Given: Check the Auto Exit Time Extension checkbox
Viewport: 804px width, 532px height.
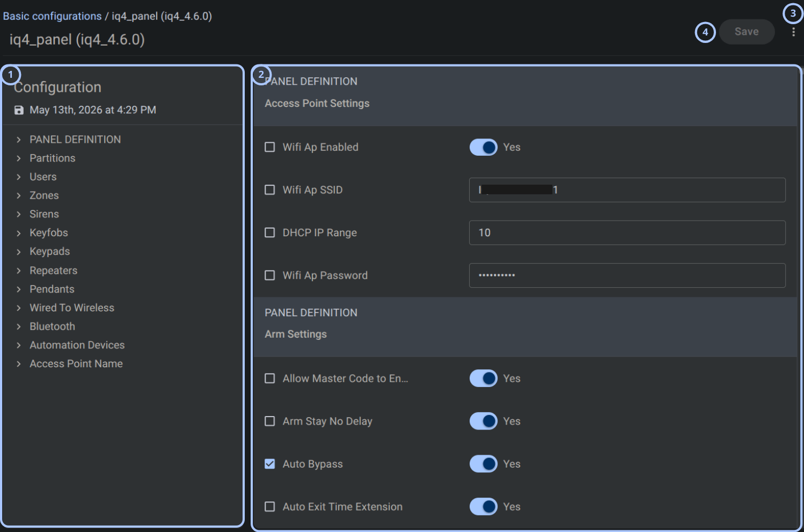Looking at the screenshot, I should [x=270, y=507].
